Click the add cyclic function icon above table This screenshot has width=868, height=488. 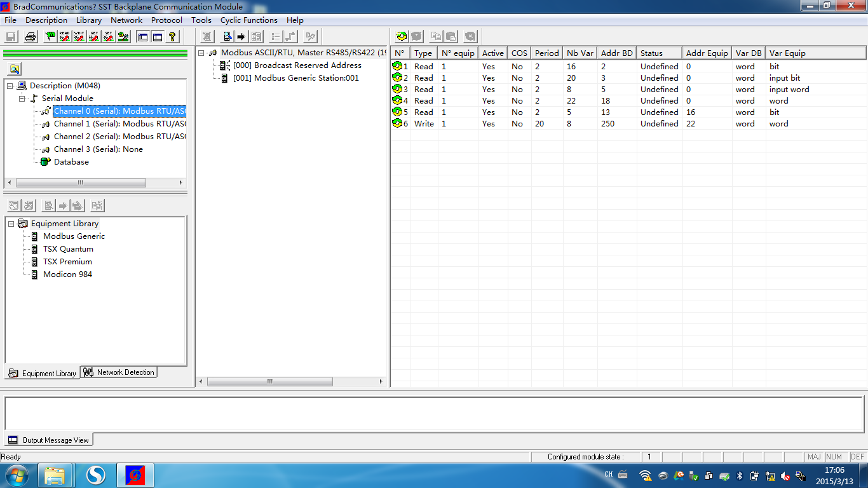(x=402, y=37)
